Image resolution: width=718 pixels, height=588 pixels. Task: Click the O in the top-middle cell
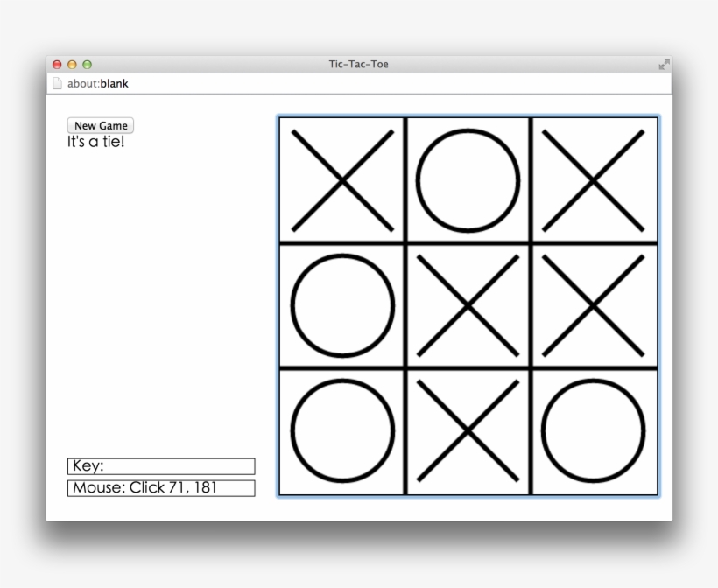click(x=467, y=179)
